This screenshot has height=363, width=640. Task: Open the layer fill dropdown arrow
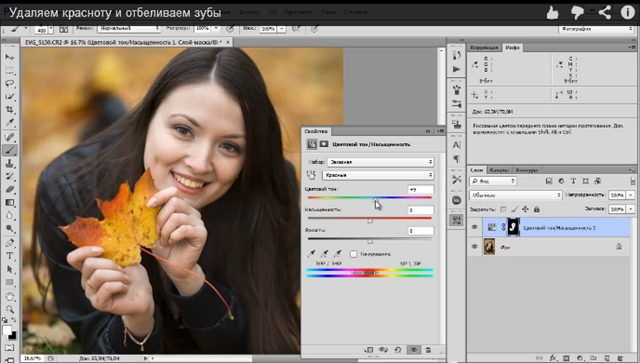pos(631,209)
